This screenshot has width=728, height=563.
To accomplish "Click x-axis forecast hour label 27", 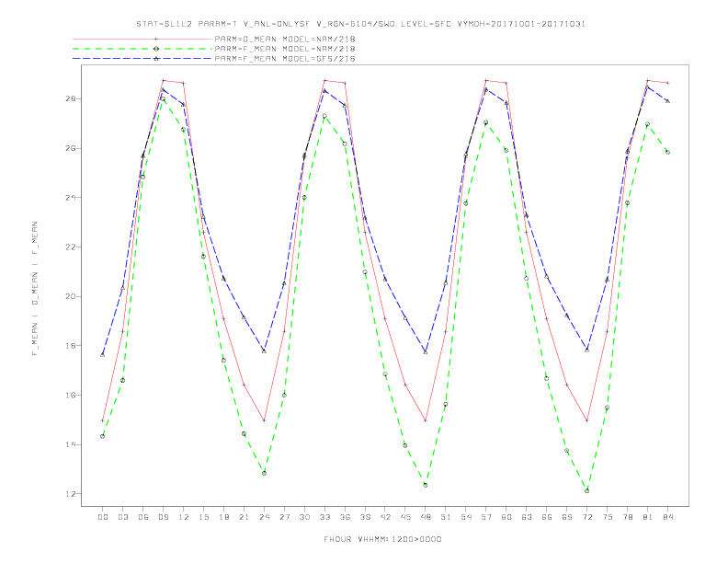I will (x=284, y=517).
